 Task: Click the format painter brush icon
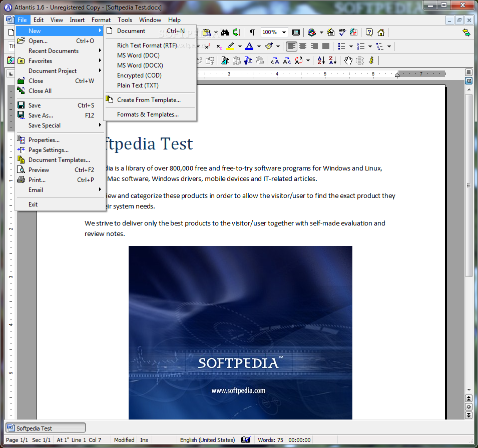269,46
